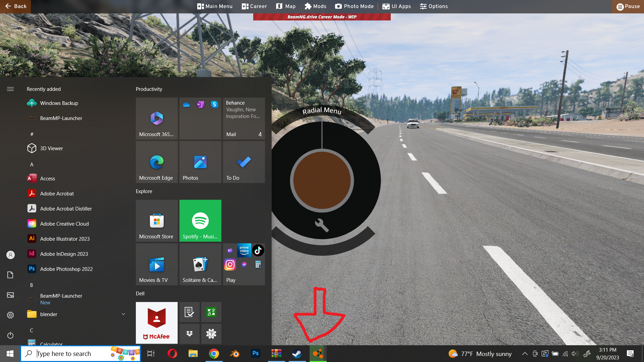Open Photoshop from the taskbar

tap(255, 353)
